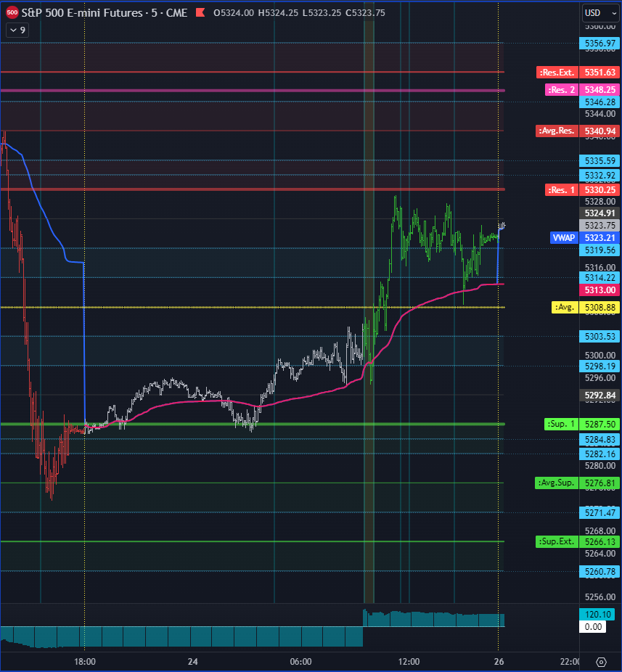Screen dimensions: 622x672
Task: Select the green Sup. 1 label
Action: click(561, 425)
